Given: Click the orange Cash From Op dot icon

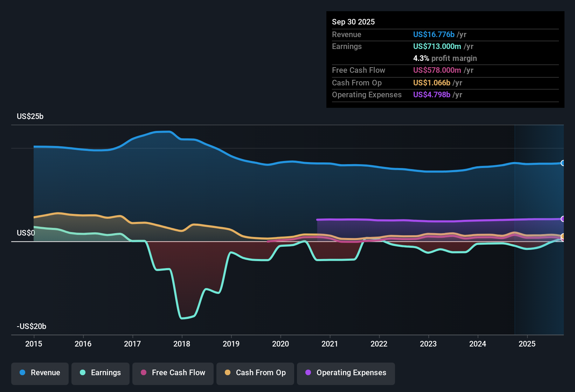Looking at the screenshot, I should click(x=228, y=373).
